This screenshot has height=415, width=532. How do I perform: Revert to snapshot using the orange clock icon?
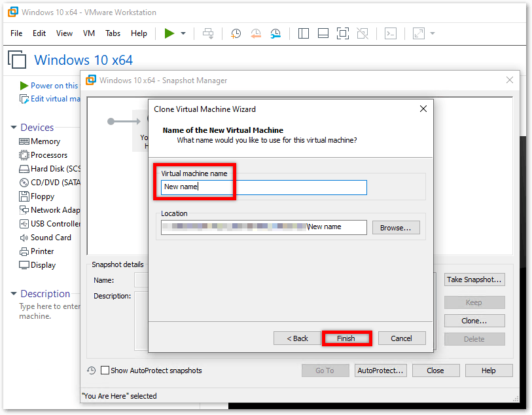[256, 33]
